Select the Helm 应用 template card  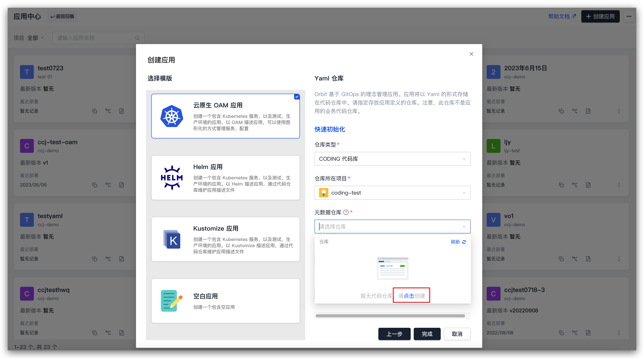[x=225, y=178]
